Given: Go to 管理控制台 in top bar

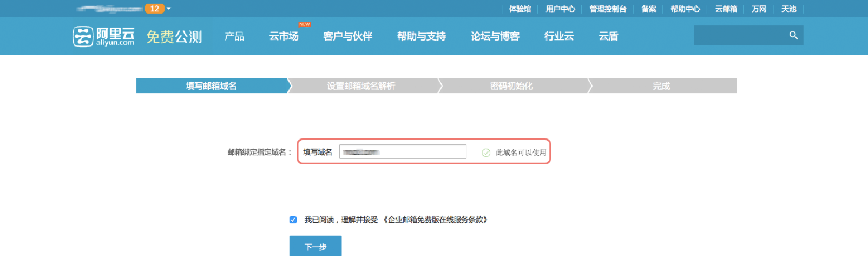Looking at the screenshot, I should pyautogui.click(x=608, y=9).
